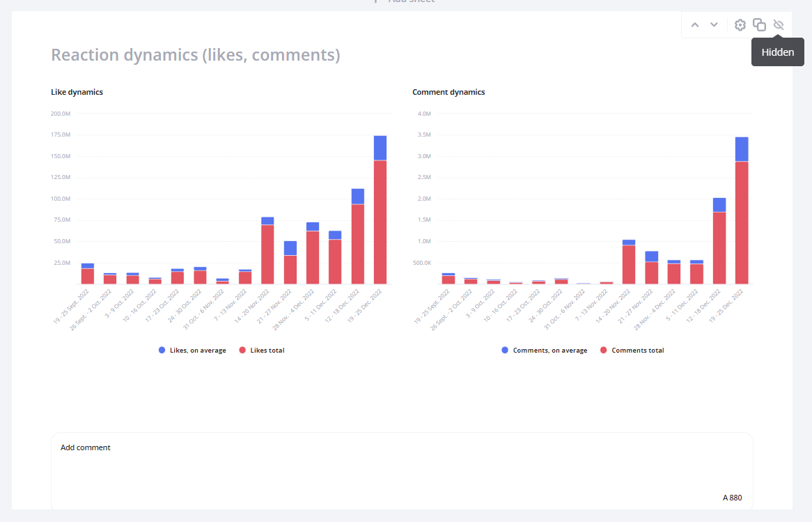Click the move-up chevron arrow
812x522 pixels.
click(694, 25)
